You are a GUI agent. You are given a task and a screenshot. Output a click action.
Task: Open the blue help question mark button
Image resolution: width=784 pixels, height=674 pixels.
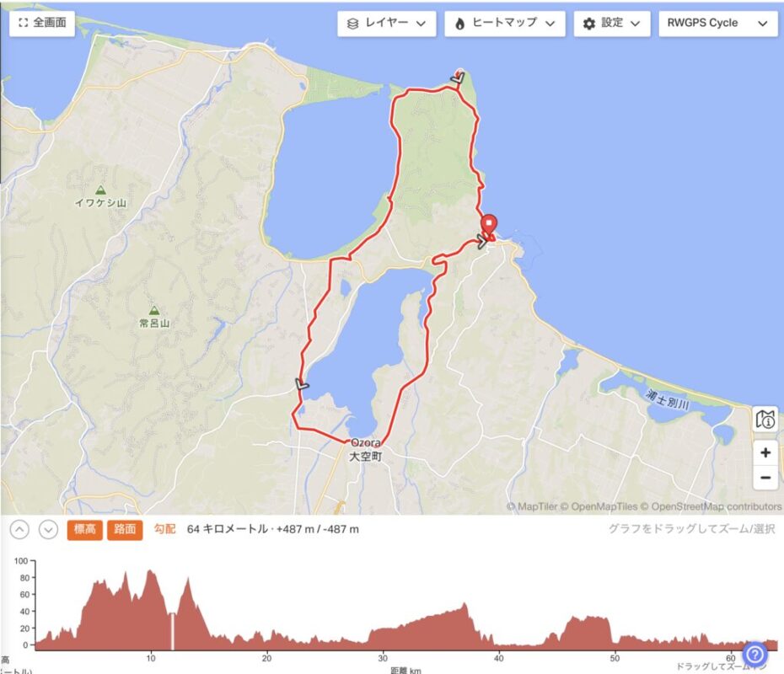click(x=755, y=654)
